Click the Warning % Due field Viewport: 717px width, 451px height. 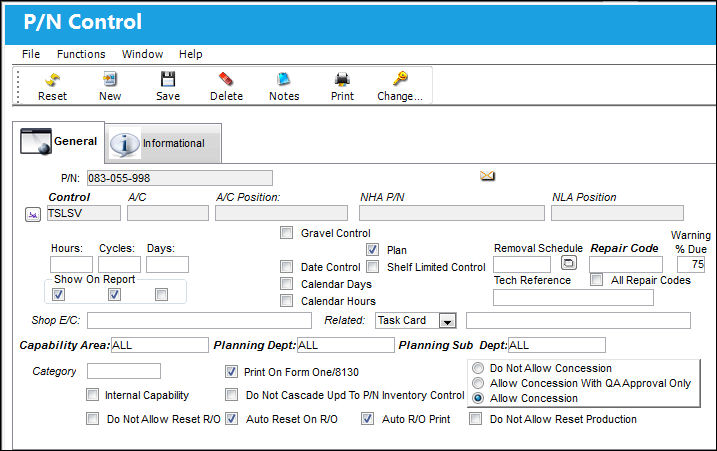click(691, 265)
